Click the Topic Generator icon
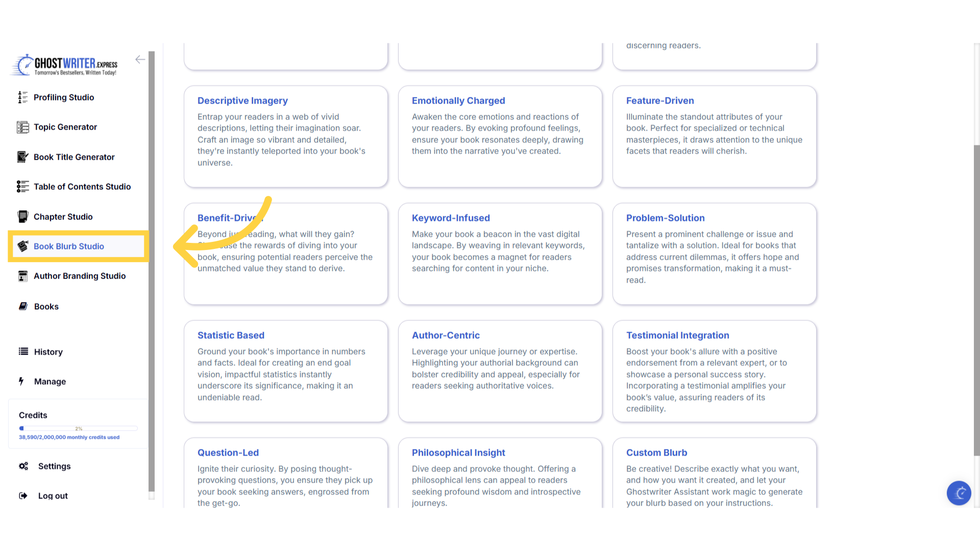The height and width of the screenshot is (551, 980). 22,127
